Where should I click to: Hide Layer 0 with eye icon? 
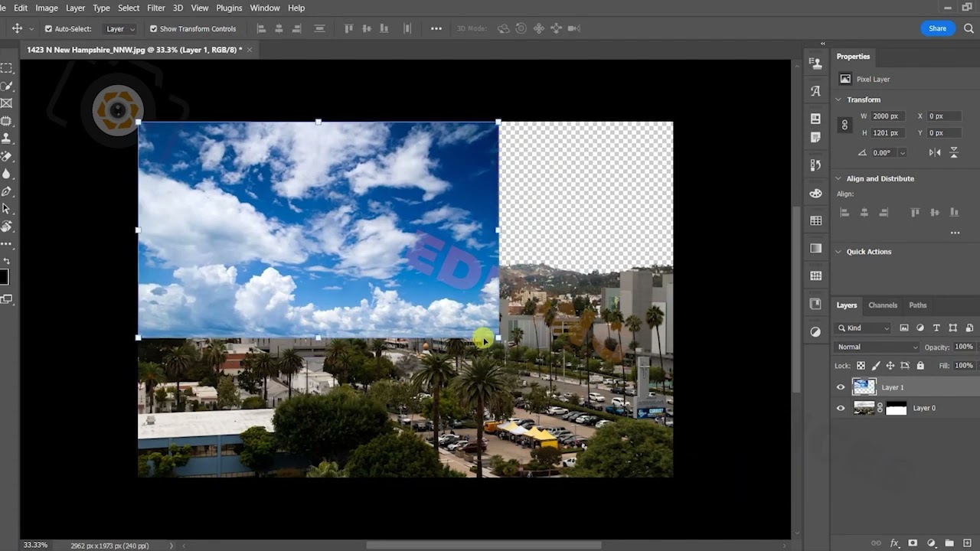(841, 408)
